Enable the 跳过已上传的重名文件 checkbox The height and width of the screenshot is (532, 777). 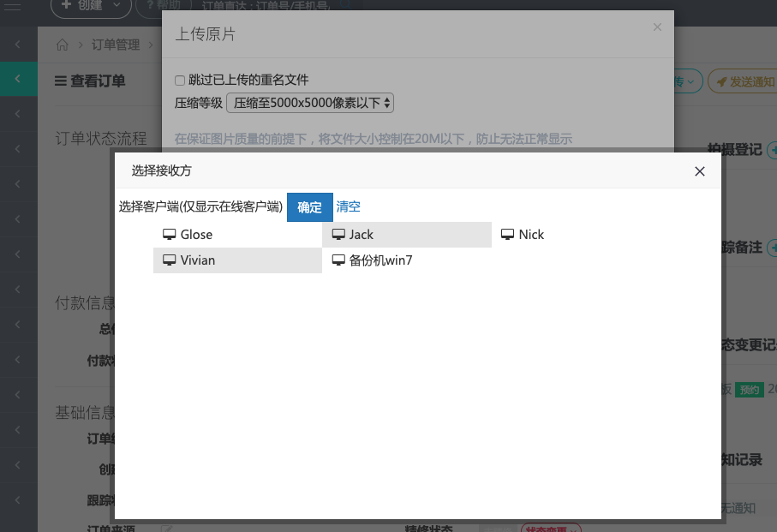pos(180,80)
